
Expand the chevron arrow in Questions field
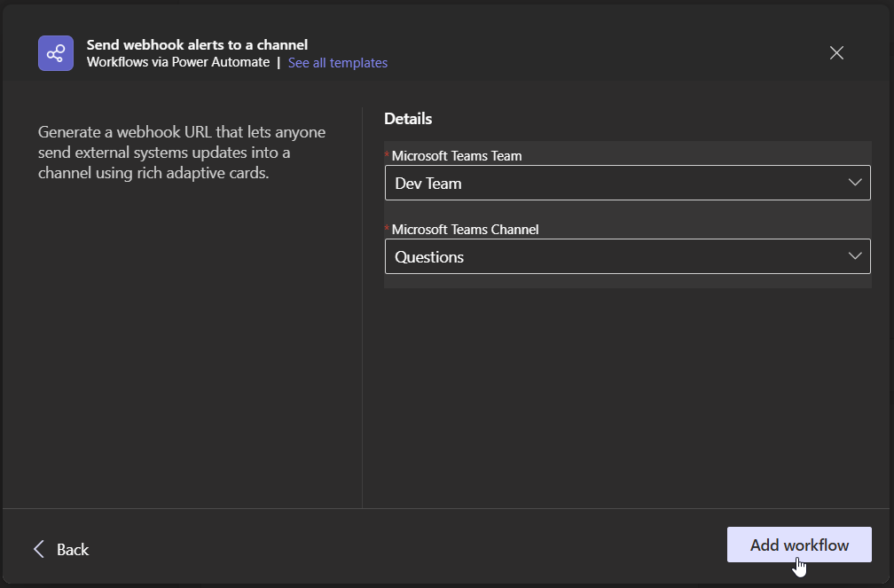pyautogui.click(x=855, y=256)
